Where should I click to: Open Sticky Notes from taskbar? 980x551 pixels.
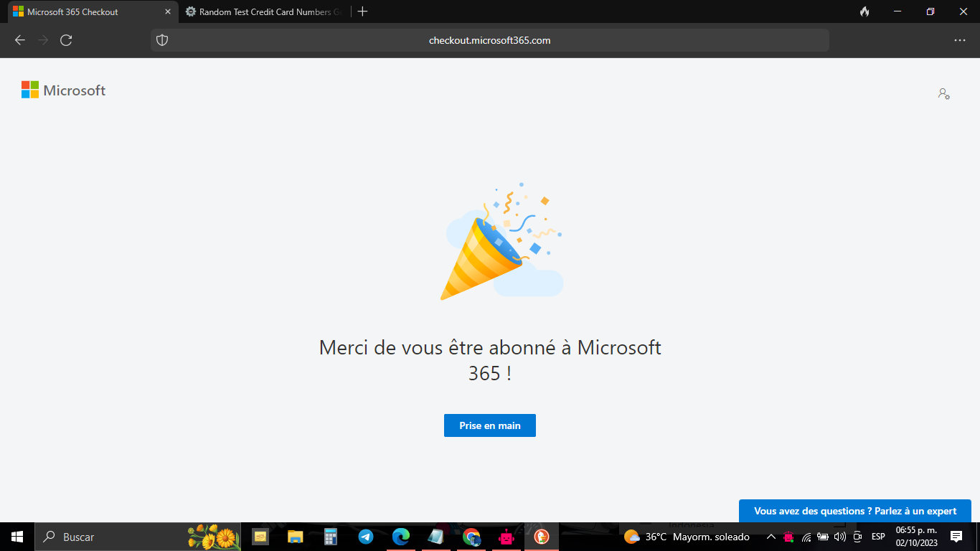pos(260,537)
